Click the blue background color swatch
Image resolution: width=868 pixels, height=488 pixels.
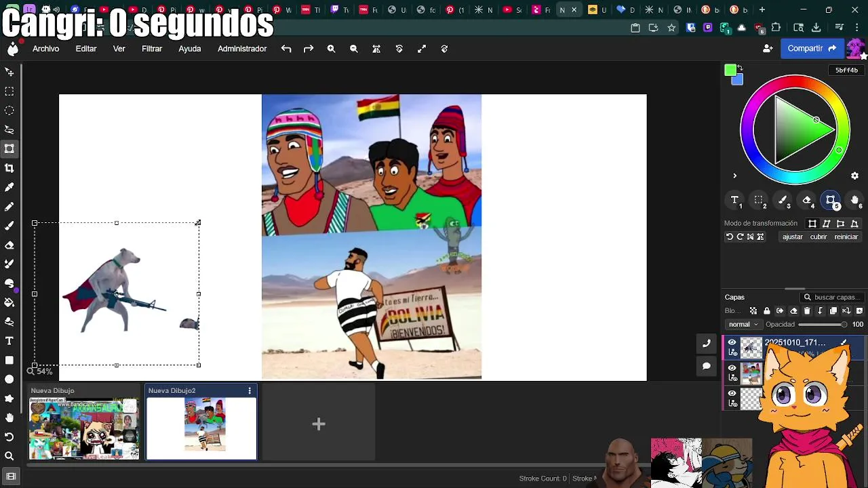(738, 80)
